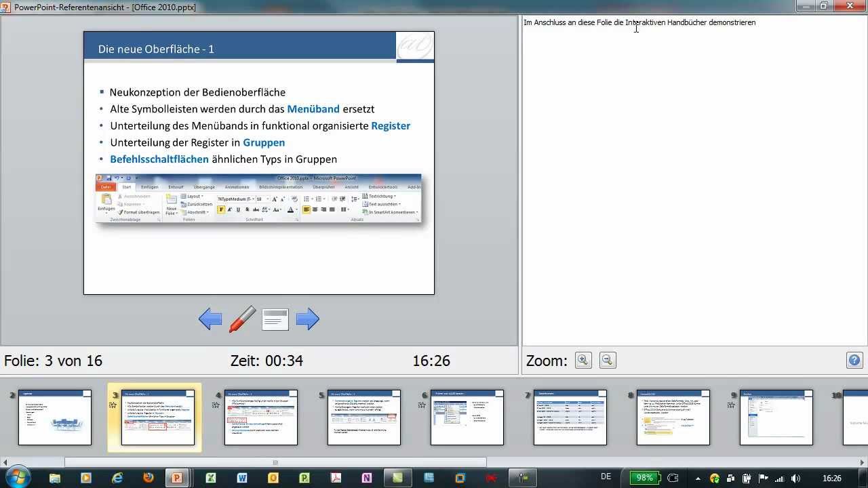Click the highlighted word 'Register' on the slide
The width and height of the screenshot is (868, 488).
pos(391,125)
